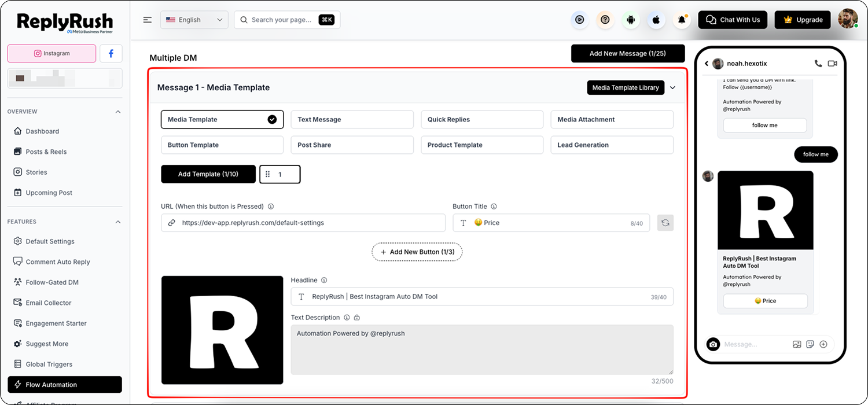Click the info icon next to Button Title
868x405 pixels.
point(494,207)
